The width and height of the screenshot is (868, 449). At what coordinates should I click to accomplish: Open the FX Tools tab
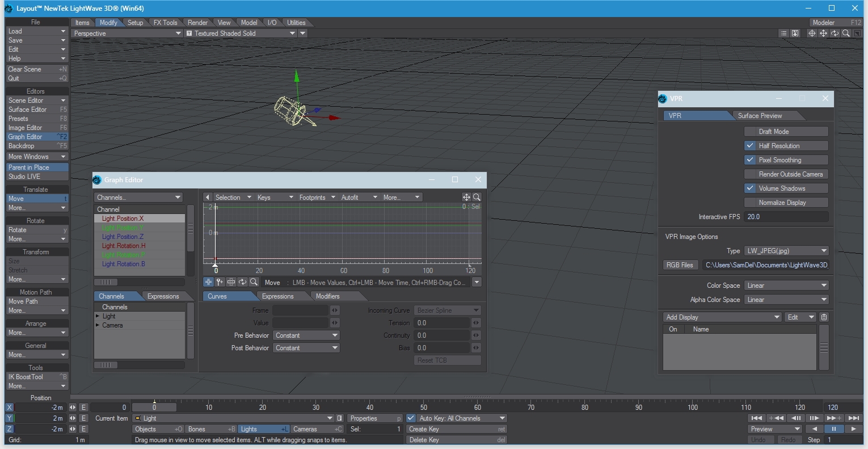[x=165, y=23]
